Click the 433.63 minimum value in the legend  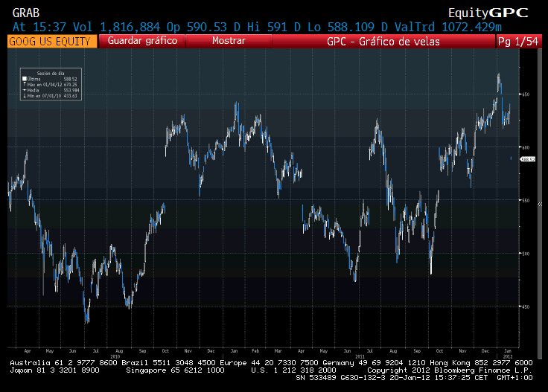(70, 96)
